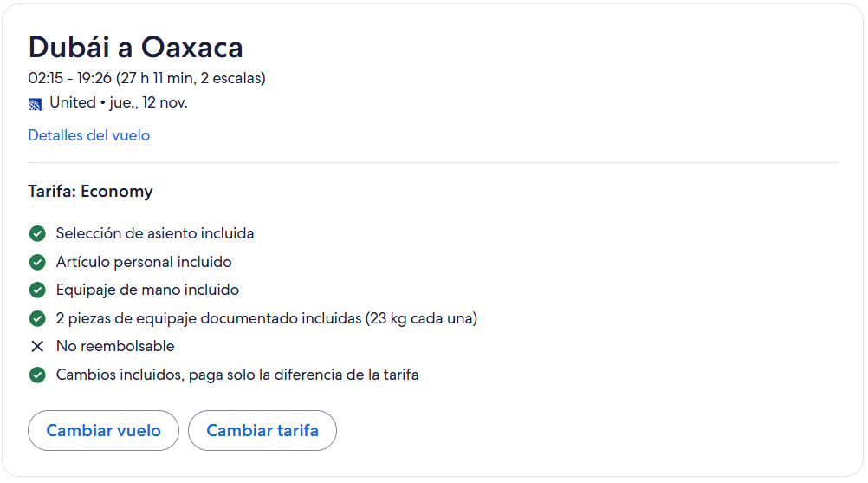This screenshot has width=868, height=483.
Task: Click the green check beside seat selection
Action: tap(37, 234)
